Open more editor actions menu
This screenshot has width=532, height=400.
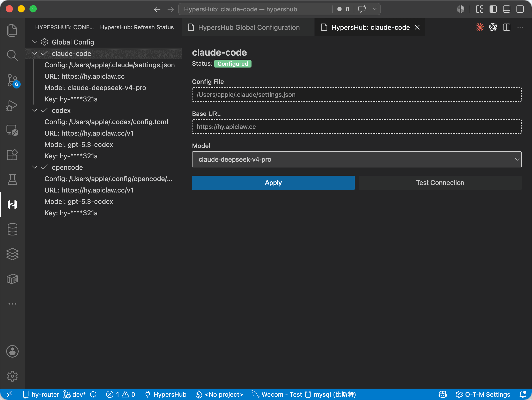[520, 27]
